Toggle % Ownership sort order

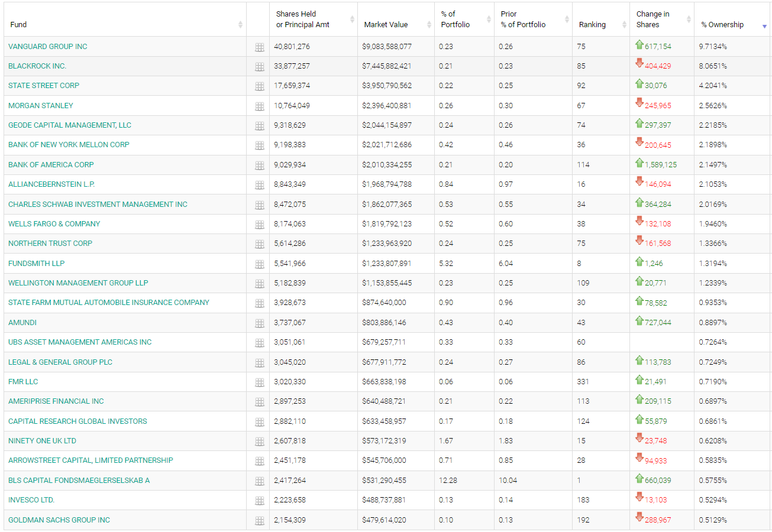point(733,20)
